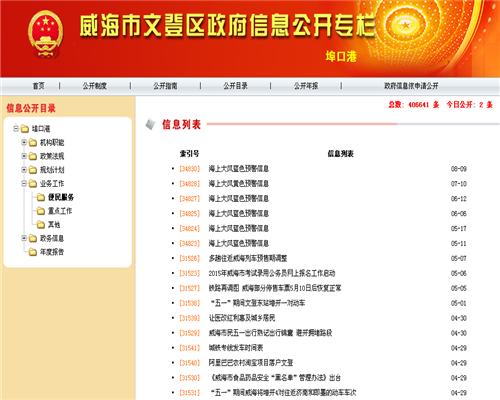
Task: Expand the 政务信息 tree node
Action: [x=24, y=238]
